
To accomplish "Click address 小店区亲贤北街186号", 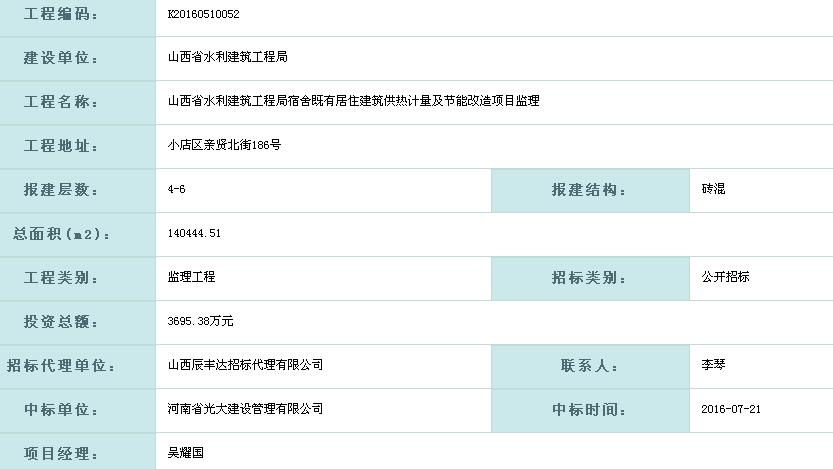I will point(224,145).
